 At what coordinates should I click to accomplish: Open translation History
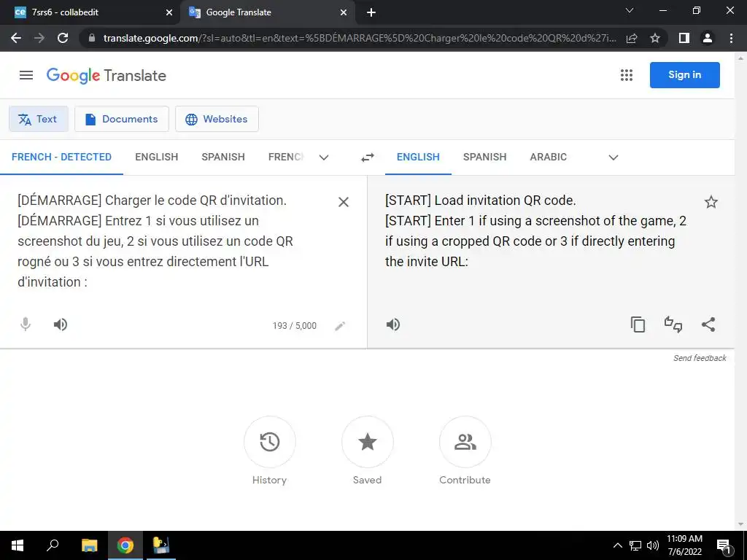tap(270, 442)
